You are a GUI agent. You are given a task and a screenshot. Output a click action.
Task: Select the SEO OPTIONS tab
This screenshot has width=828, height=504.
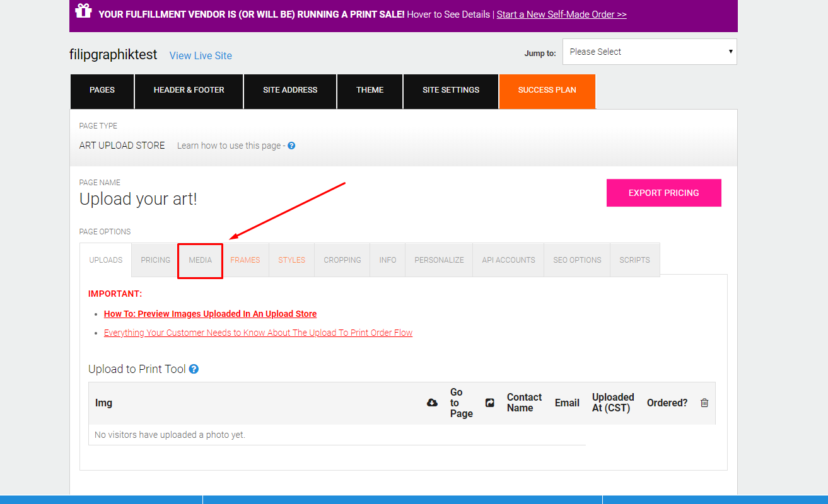pos(576,260)
